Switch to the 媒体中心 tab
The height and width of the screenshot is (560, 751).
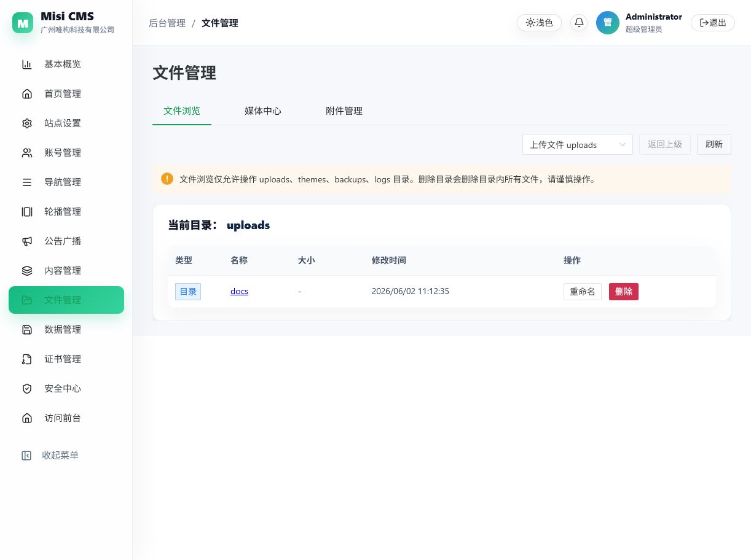pos(263,111)
